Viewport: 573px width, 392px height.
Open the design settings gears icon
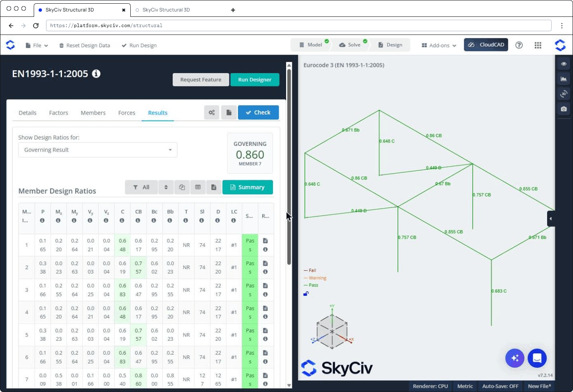tap(212, 113)
